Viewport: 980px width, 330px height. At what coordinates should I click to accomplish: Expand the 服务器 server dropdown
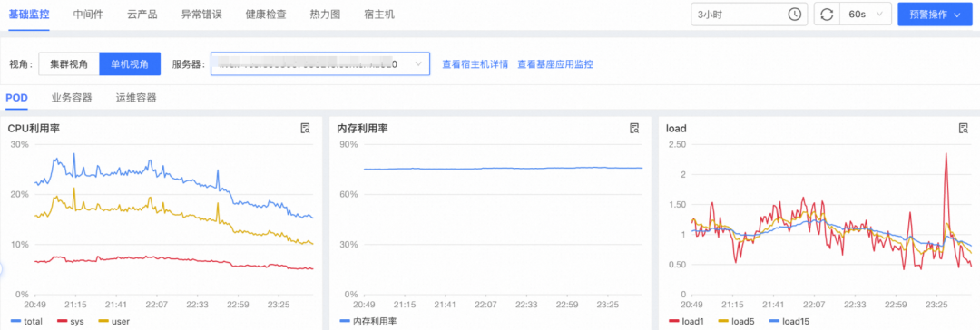pyautogui.click(x=320, y=63)
